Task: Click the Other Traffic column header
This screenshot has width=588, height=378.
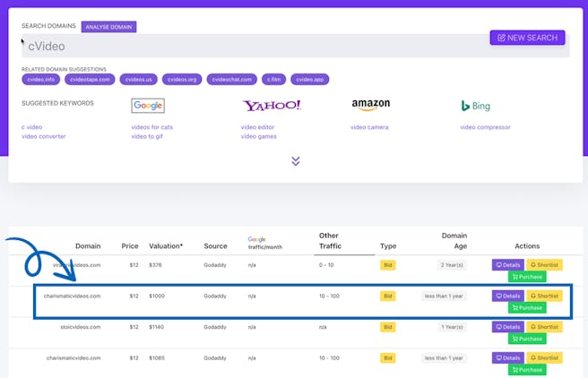Action: tap(329, 241)
